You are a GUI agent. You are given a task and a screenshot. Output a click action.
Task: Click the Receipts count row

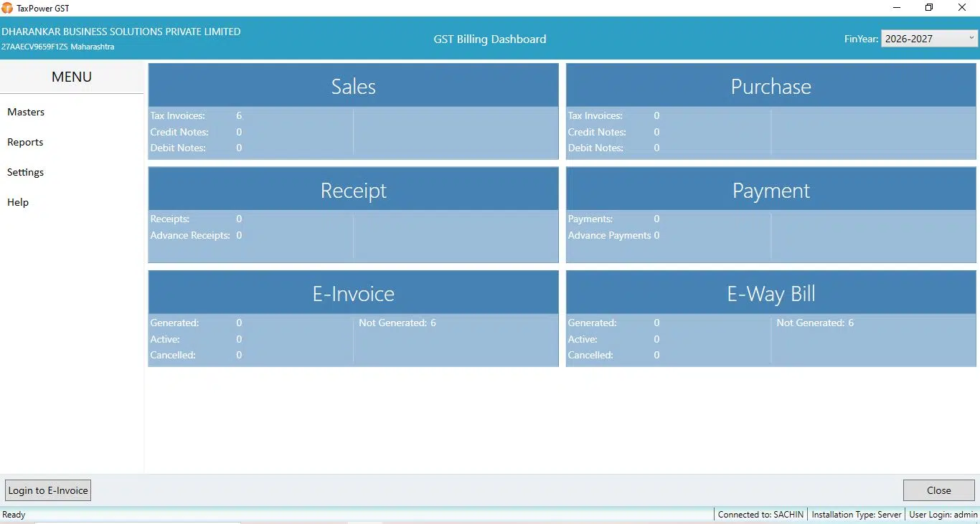[196, 219]
